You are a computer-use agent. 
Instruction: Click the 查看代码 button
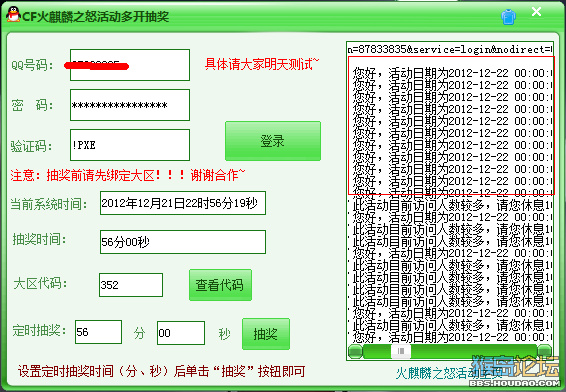[220, 285]
